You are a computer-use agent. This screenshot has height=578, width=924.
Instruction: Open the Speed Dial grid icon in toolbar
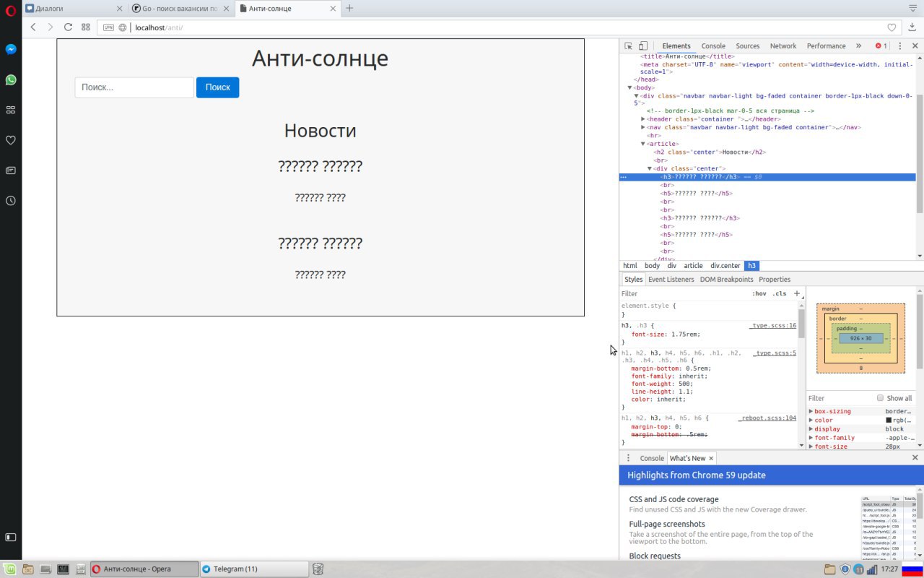[x=86, y=27]
